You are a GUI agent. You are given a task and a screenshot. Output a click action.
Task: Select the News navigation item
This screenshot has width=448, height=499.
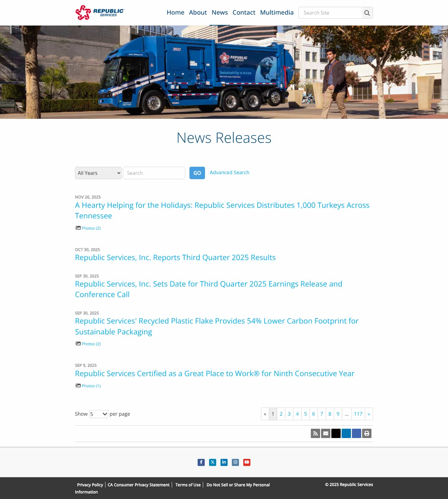click(220, 12)
